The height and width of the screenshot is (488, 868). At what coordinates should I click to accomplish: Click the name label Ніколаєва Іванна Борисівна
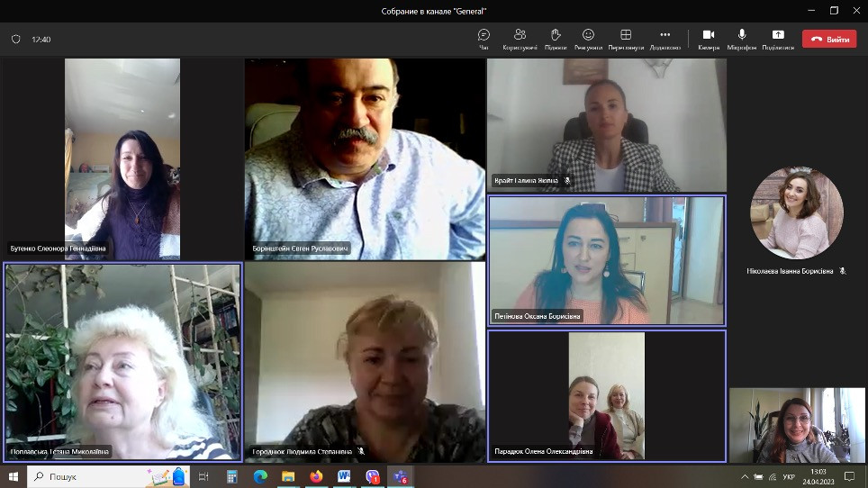coord(790,271)
